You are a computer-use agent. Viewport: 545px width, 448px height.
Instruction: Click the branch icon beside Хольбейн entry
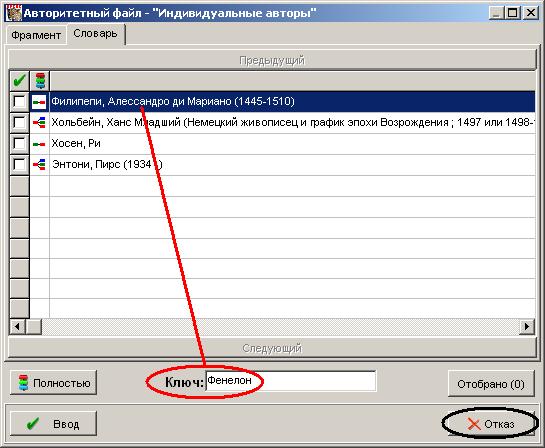pos(39,123)
